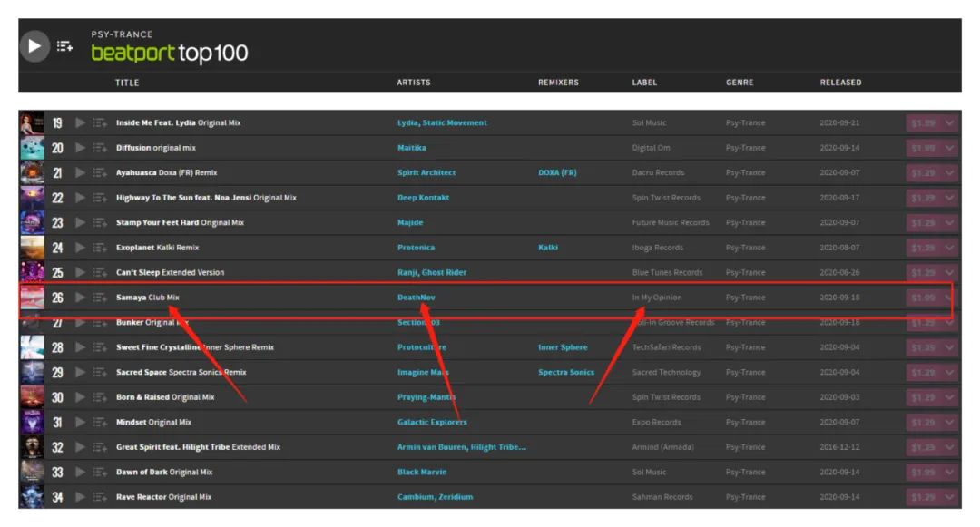This screenshot has height=527, width=980.
Task: Open price dropdown arrow for Born & Raised
Action: [949, 398]
